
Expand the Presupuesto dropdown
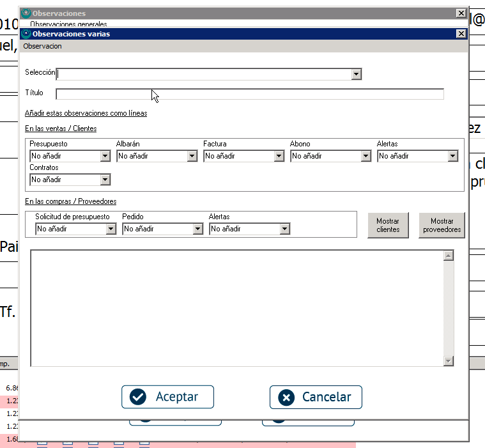click(105, 156)
